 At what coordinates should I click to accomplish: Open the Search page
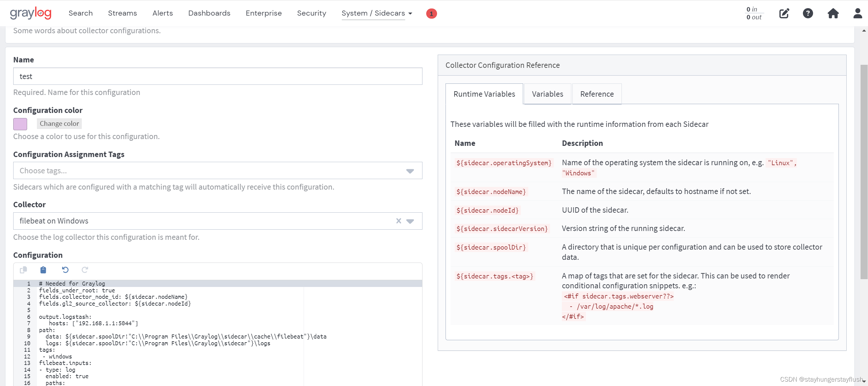[x=80, y=13]
